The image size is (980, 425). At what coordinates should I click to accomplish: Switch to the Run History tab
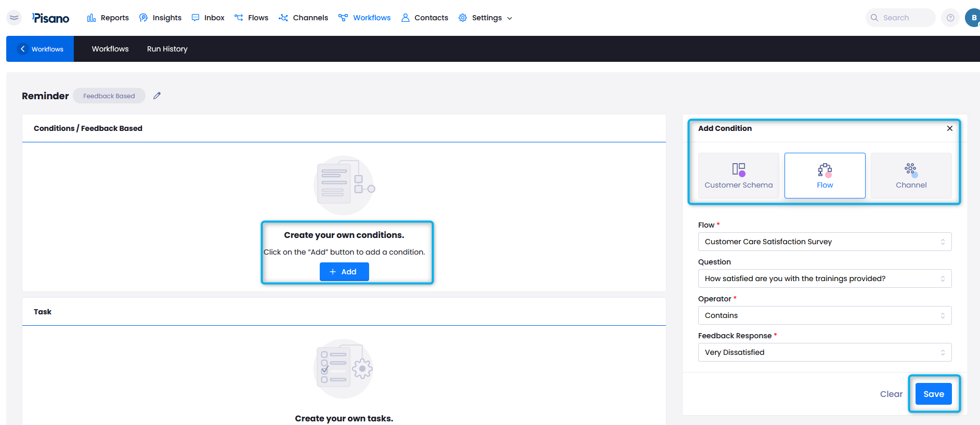pos(167,49)
